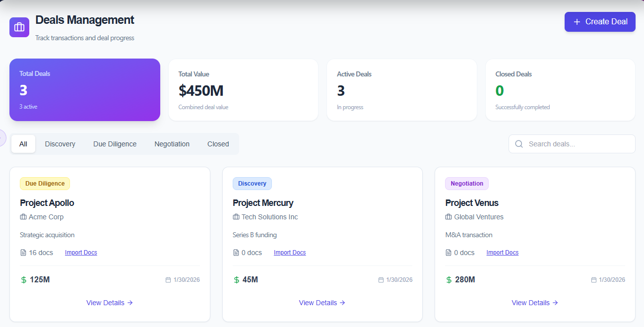Click the Total Deals summary card
644x327 pixels.
point(85,90)
